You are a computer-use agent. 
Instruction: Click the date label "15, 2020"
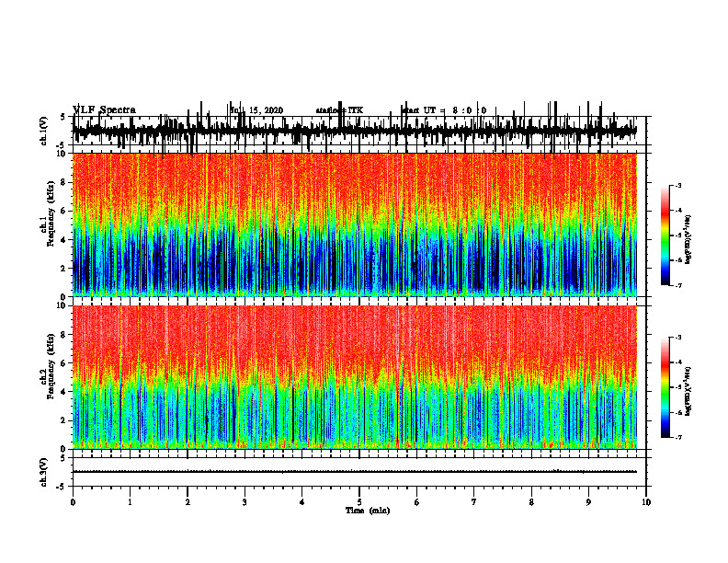click(266, 110)
